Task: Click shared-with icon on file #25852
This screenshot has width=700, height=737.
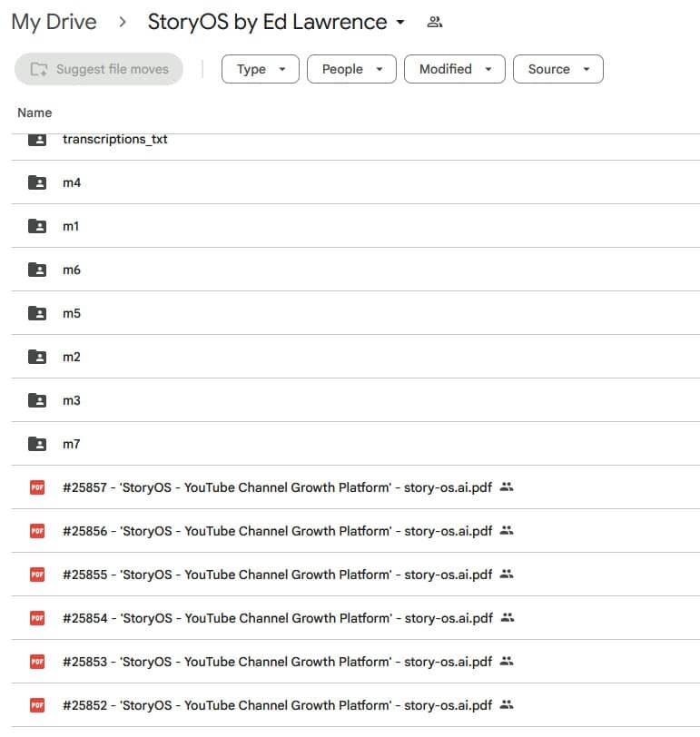Action: 507,704
